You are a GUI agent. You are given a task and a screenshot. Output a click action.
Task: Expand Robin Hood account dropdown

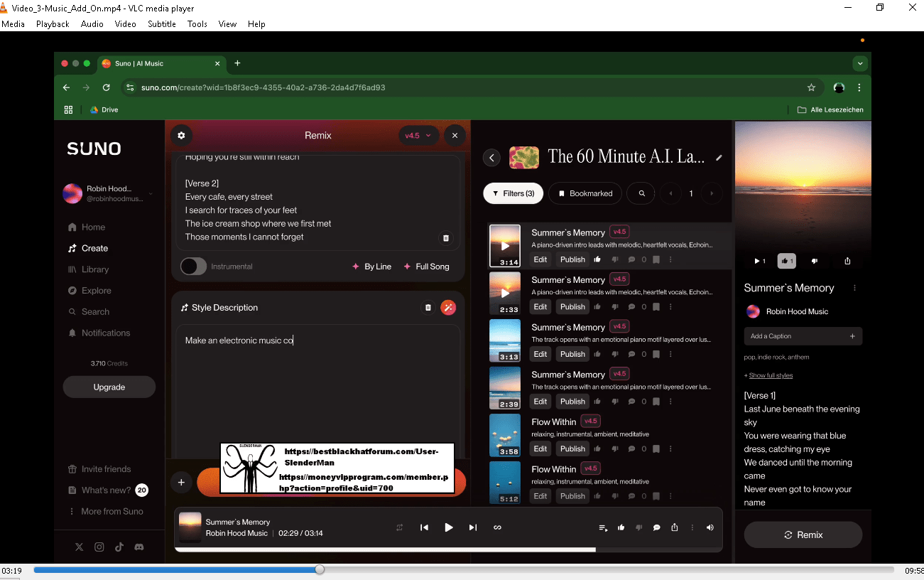151,193
